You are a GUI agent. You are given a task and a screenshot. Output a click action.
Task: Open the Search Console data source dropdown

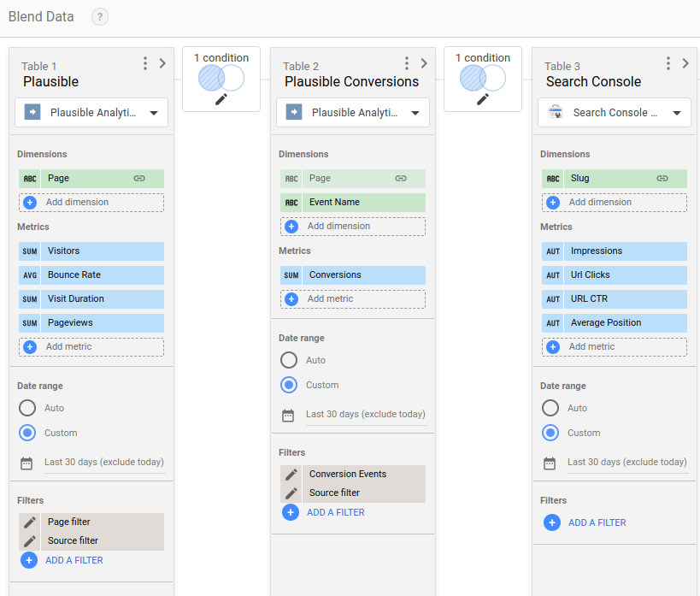[x=614, y=112]
